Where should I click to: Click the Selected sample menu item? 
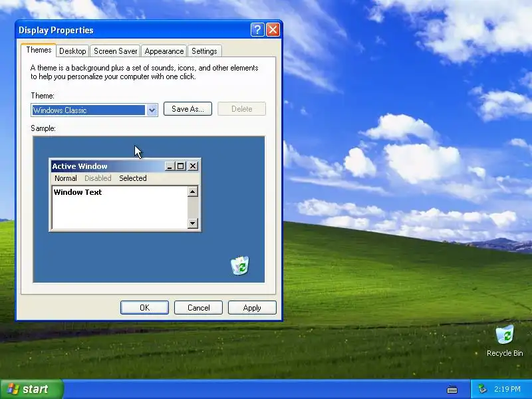[132, 178]
